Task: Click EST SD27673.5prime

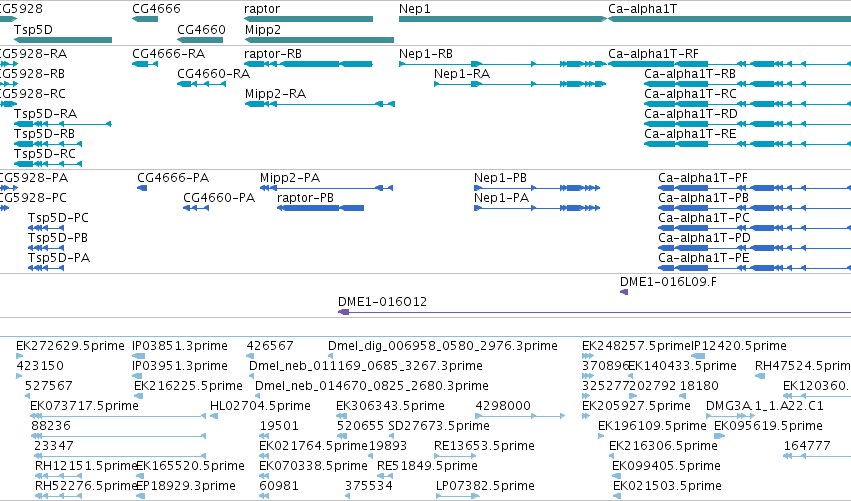Action: tap(392, 436)
